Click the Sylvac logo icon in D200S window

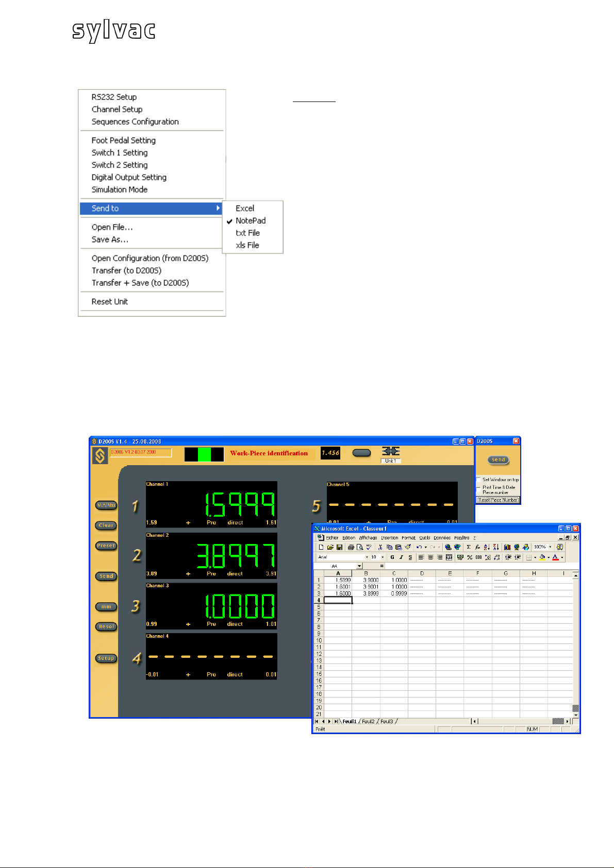pos(99,455)
